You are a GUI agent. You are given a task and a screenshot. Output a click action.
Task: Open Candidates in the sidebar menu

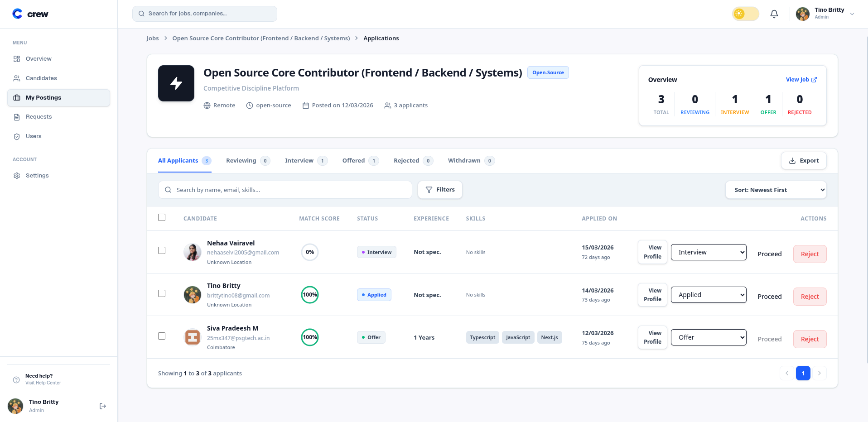(x=58, y=78)
